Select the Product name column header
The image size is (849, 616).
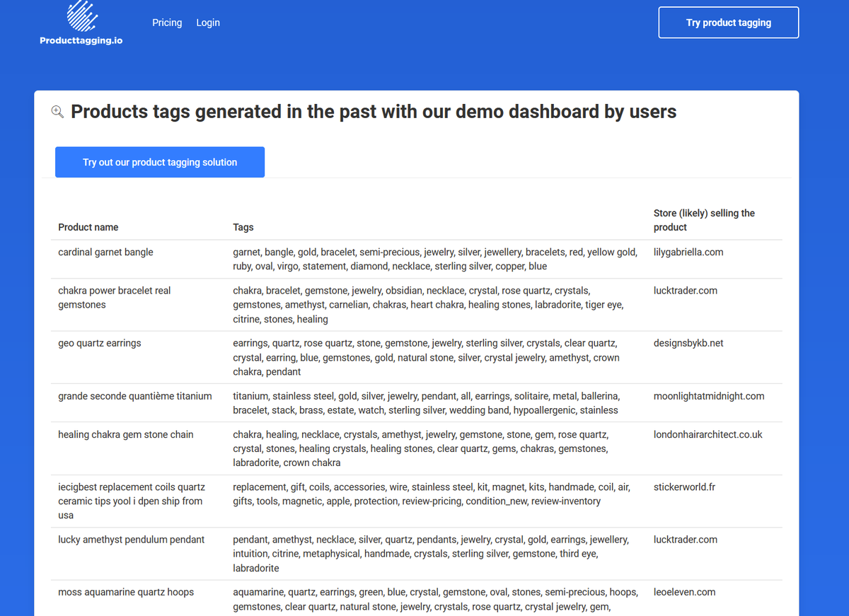pos(88,227)
